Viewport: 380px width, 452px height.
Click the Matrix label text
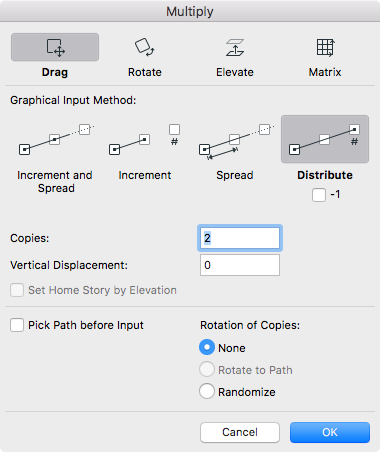pos(325,72)
